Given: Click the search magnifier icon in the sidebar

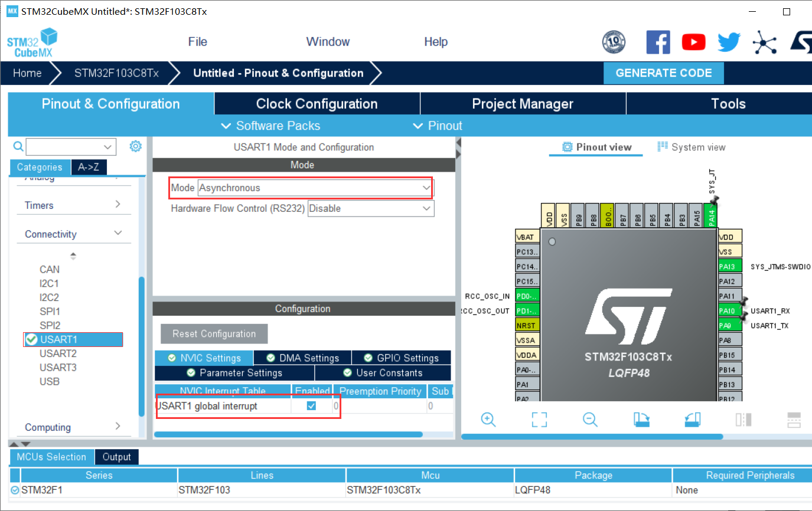Looking at the screenshot, I should (18, 146).
